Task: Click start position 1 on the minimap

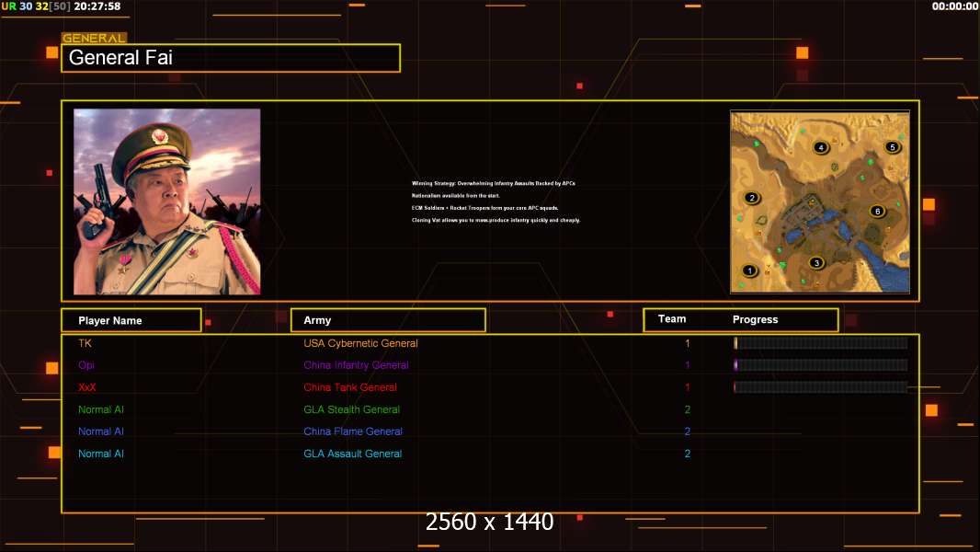Action: click(x=750, y=270)
